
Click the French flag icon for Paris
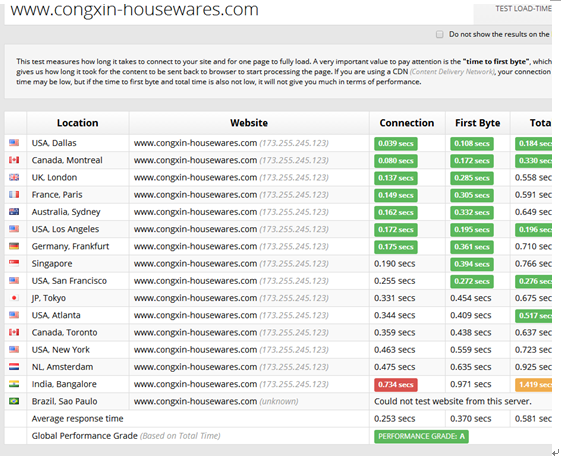coord(14,194)
